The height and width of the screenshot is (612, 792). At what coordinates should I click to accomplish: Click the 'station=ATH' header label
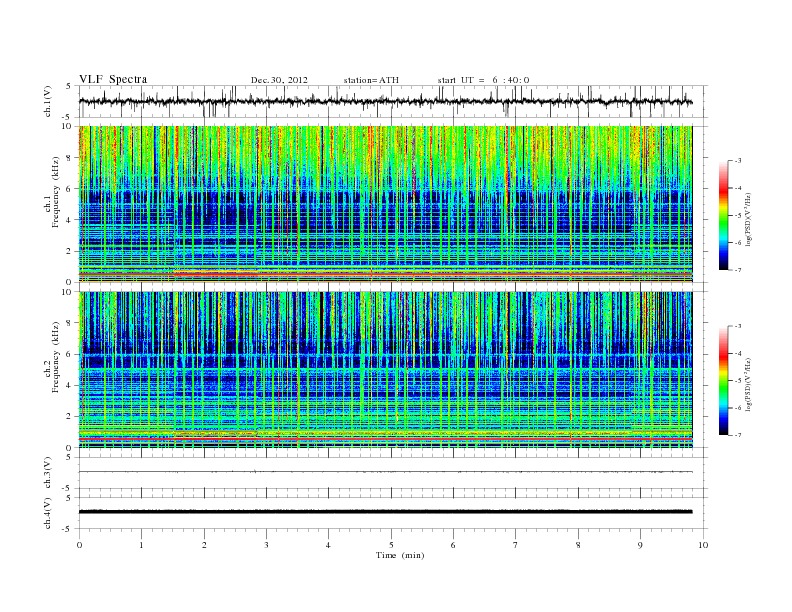[371, 80]
